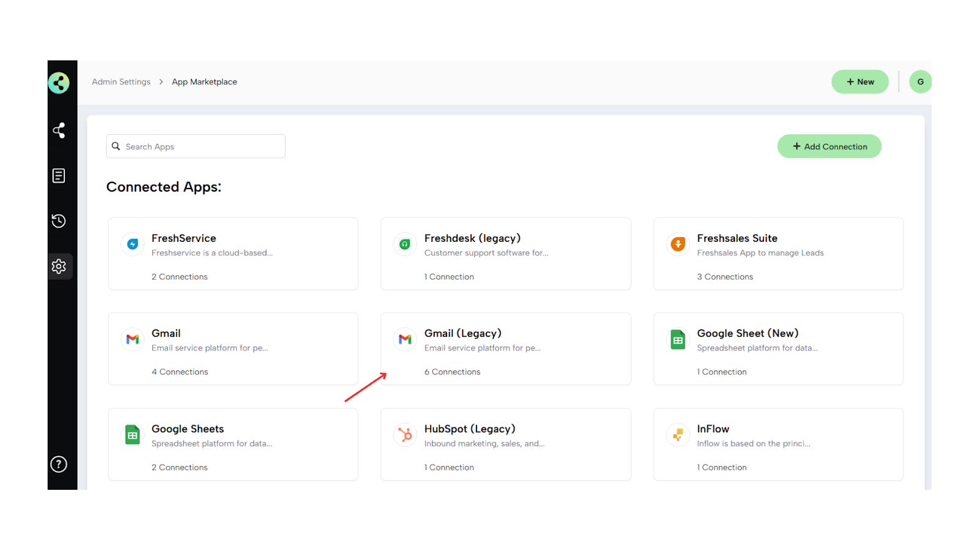Click the HubSpot (Legacy) app icon

(x=405, y=435)
